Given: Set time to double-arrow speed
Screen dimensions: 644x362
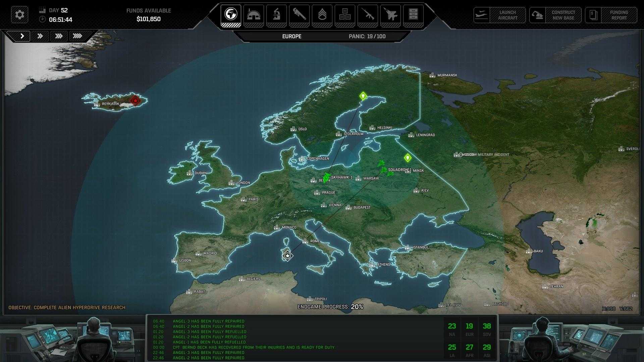Looking at the screenshot, I should tap(40, 36).
